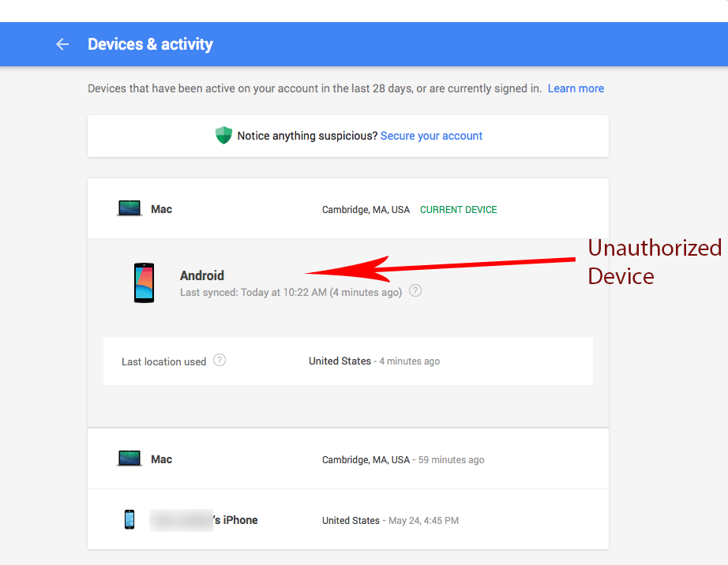Open help icon next to Last location used
Image resolution: width=728 pixels, height=565 pixels.
(220, 360)
